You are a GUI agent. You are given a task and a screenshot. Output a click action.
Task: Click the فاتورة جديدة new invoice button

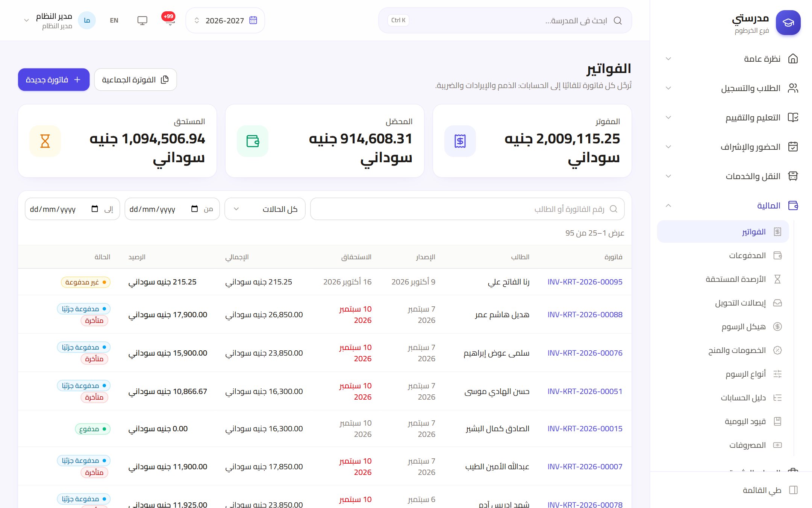(x=54, y=79)
